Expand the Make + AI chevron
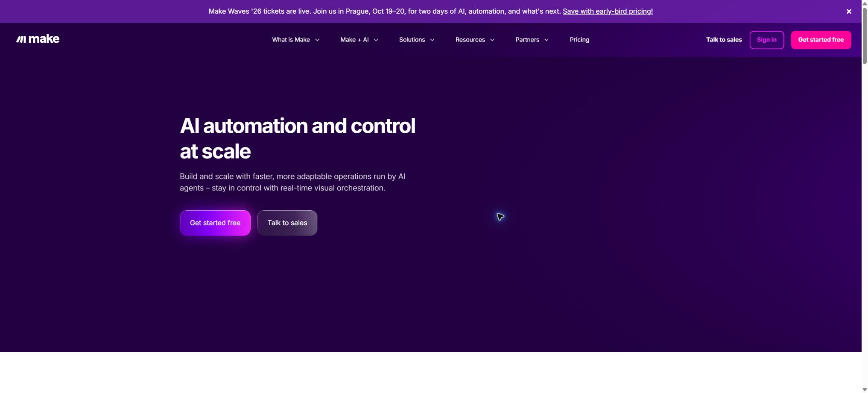 tap(376, 40)
